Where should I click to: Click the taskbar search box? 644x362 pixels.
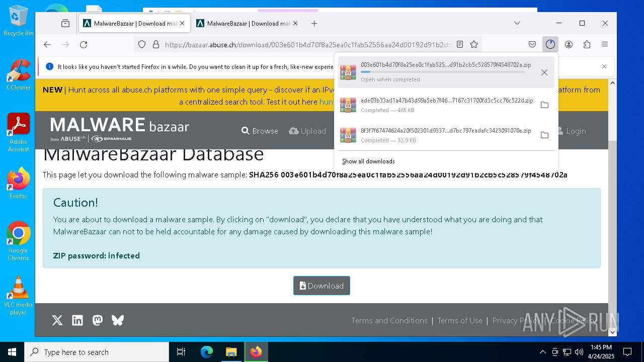pos(97,352)
